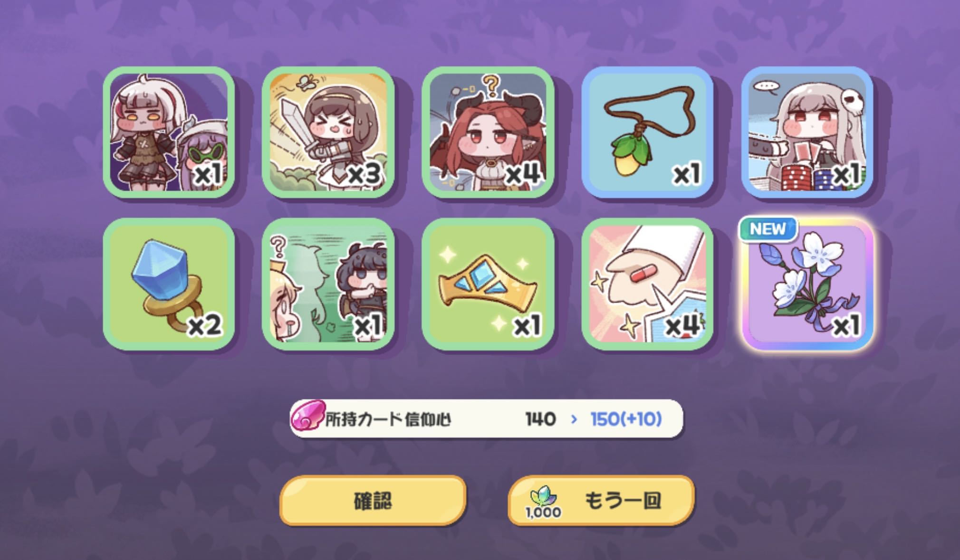Open the chef hat pill card
960x560 pixels.
647,284
